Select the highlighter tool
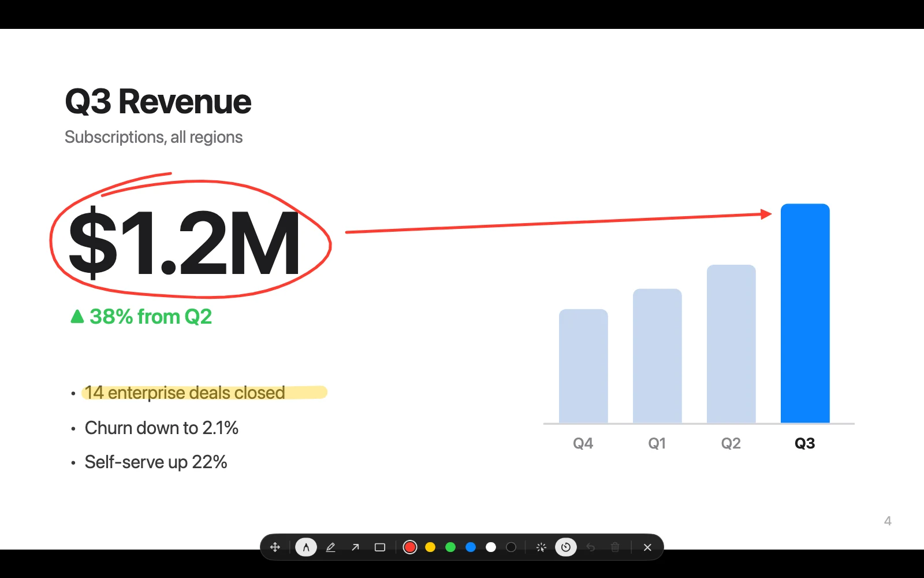Viewport: 924px width, 578px height. [x=330, y=547]
